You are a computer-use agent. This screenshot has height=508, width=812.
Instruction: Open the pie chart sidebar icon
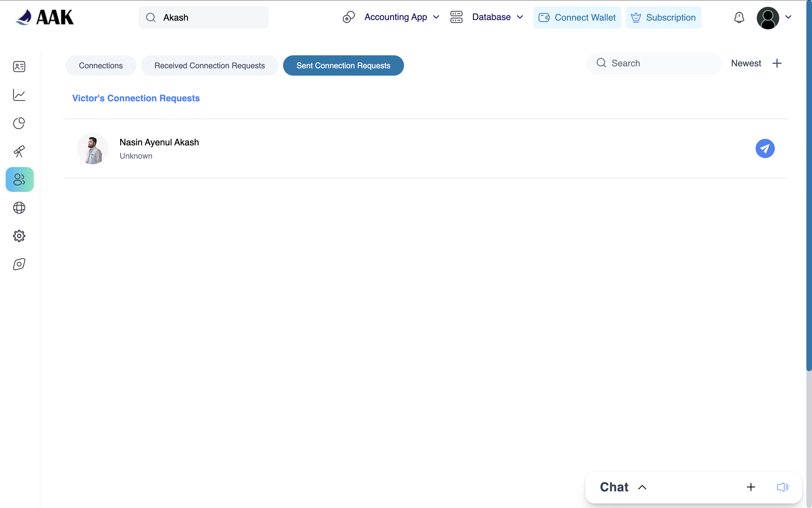(x=19, y=123)
